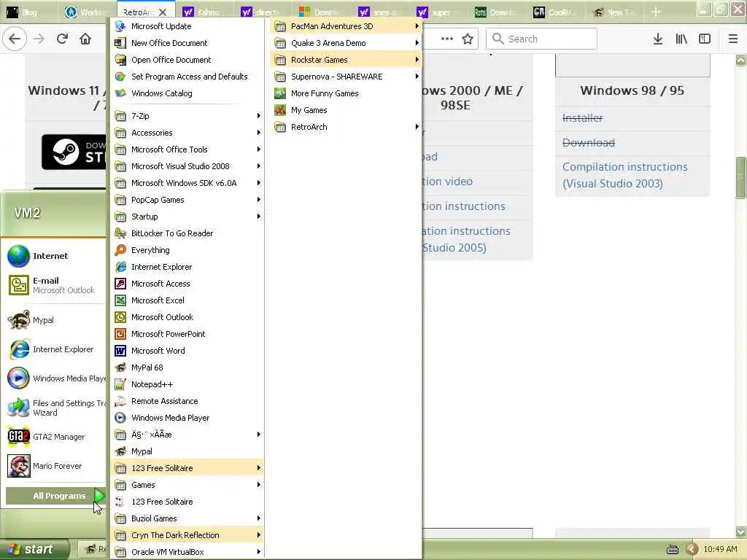
Task: Click the New Office Document icon
Action: click(120, 43)
